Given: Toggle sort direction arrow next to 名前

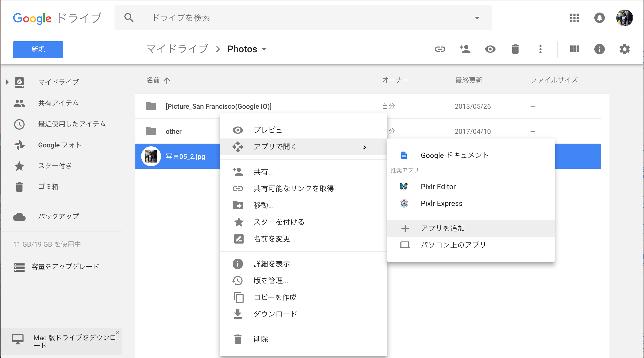Looking at the screenshot, I should pyautogui.click(x=167, y=80).
